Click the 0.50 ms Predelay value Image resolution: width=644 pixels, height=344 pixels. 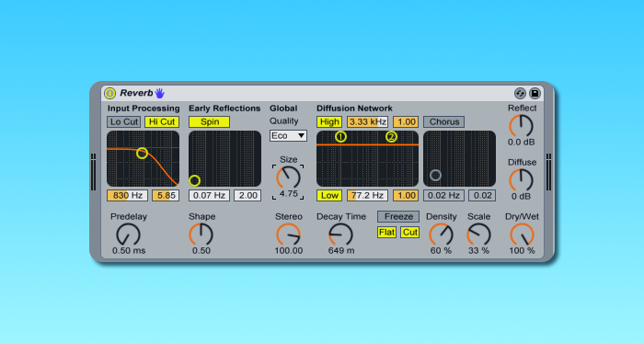click(x=129, y=251)
